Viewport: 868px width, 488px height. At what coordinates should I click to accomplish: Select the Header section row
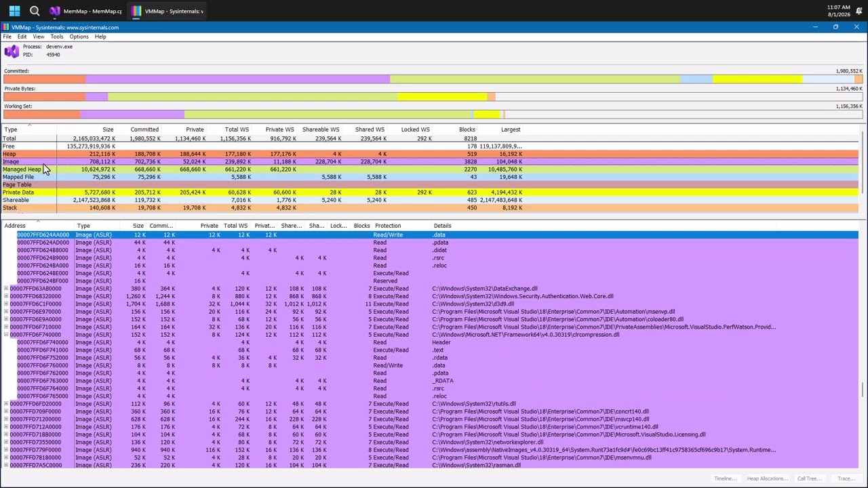tap(431, 342)
